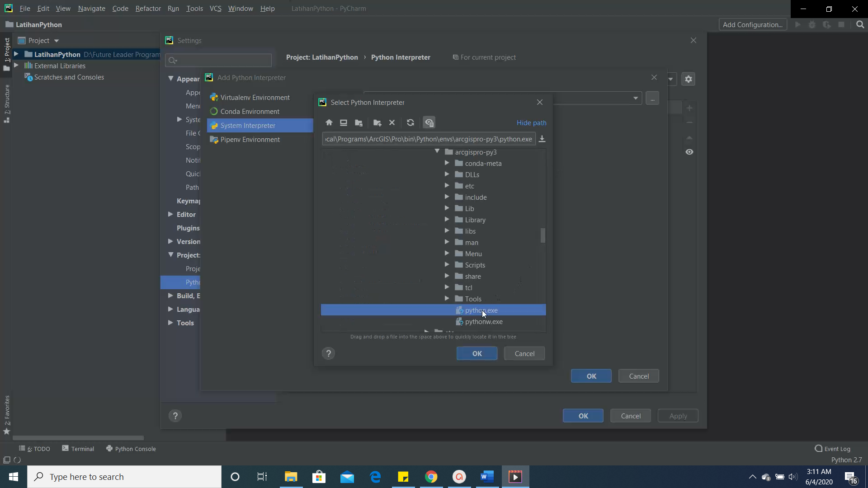Refresh the file tree
868x488 pixels.
point(410,122)
